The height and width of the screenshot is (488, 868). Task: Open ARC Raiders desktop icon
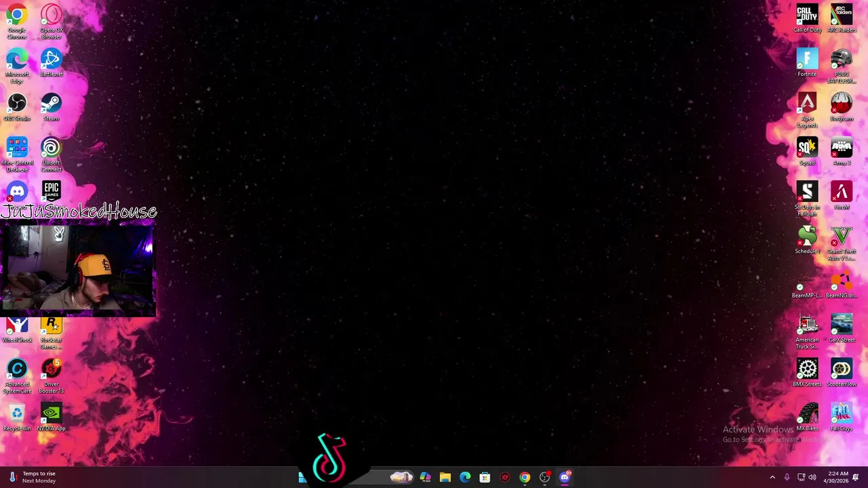(842, 18)
